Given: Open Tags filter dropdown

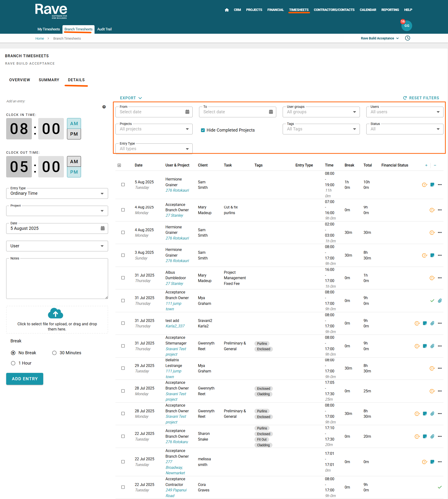Looking at the screenshot, I should (321, 129).
